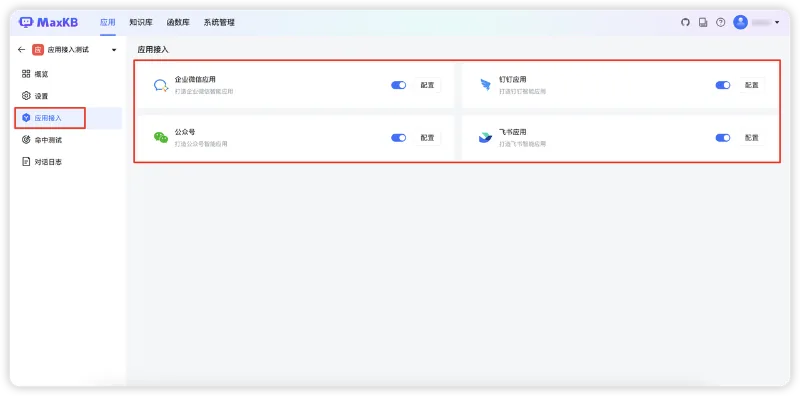Image resolution: width=800 pixels, height=396 pixels.
Task: Go to the 系统管理 tab
Action: 219,22
